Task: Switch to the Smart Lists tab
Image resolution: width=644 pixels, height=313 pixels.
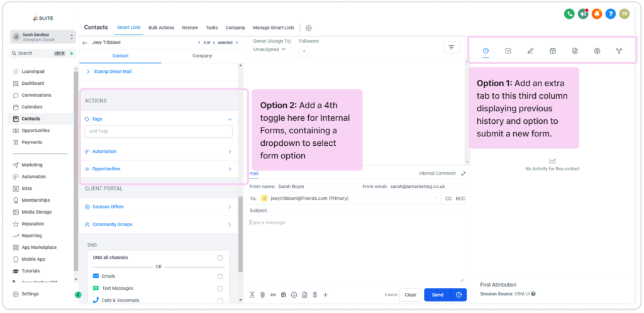Action: [128, 28]
